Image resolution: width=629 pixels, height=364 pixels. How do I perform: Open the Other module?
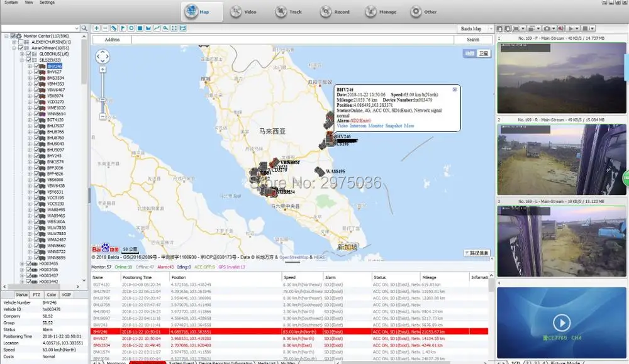tap(423, 11)
